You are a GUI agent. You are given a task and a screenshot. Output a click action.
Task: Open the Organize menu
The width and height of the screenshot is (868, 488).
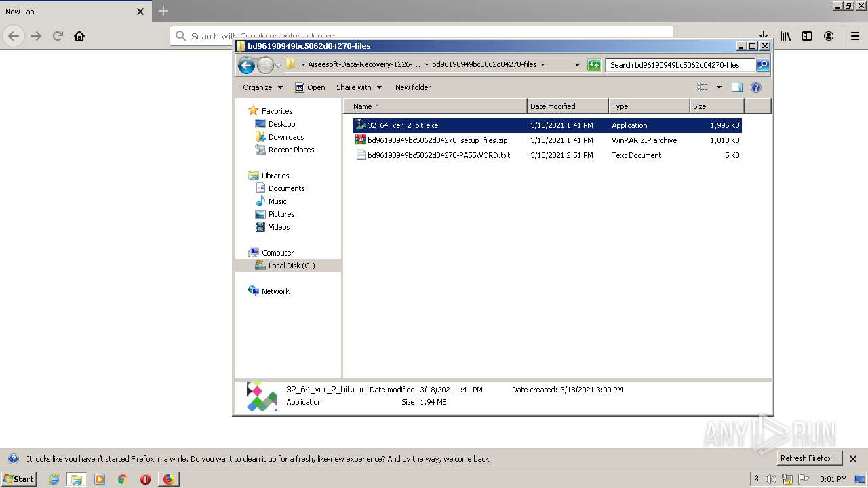click(x=262, y=87)
